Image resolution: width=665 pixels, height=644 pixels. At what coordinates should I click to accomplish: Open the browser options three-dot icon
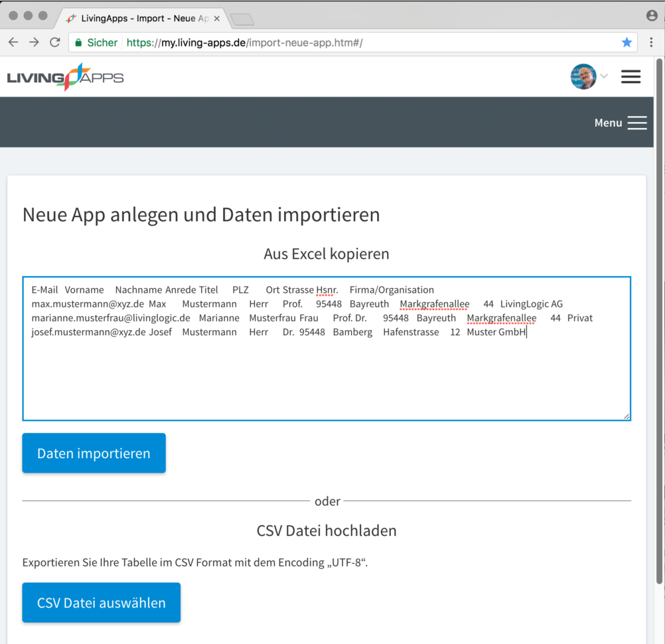click(x=651, y=42)
